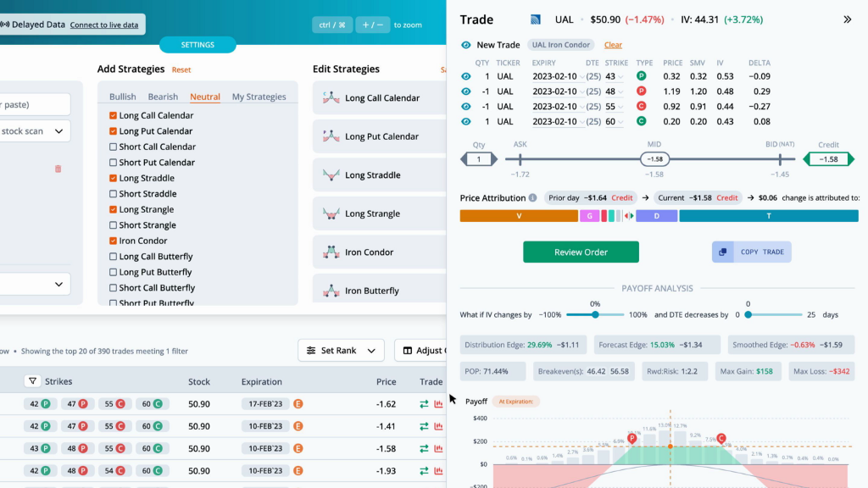Open the My Strategies tab

[259, 97]
